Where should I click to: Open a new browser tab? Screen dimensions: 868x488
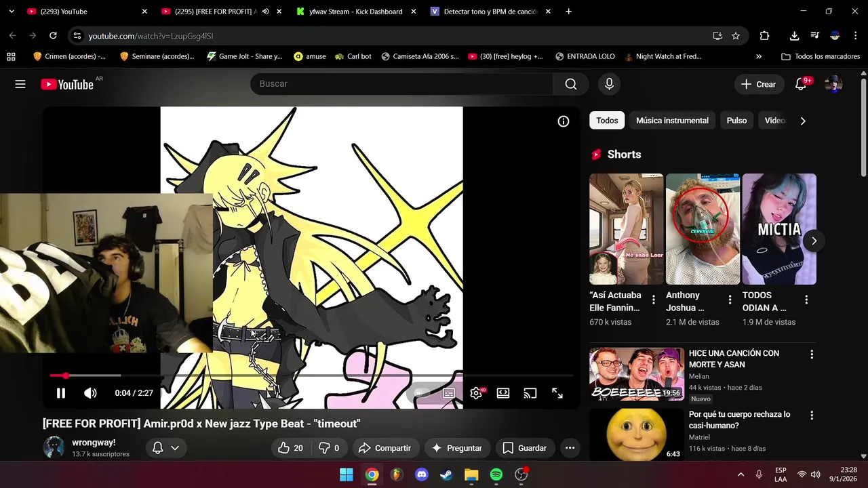(568, 12)
